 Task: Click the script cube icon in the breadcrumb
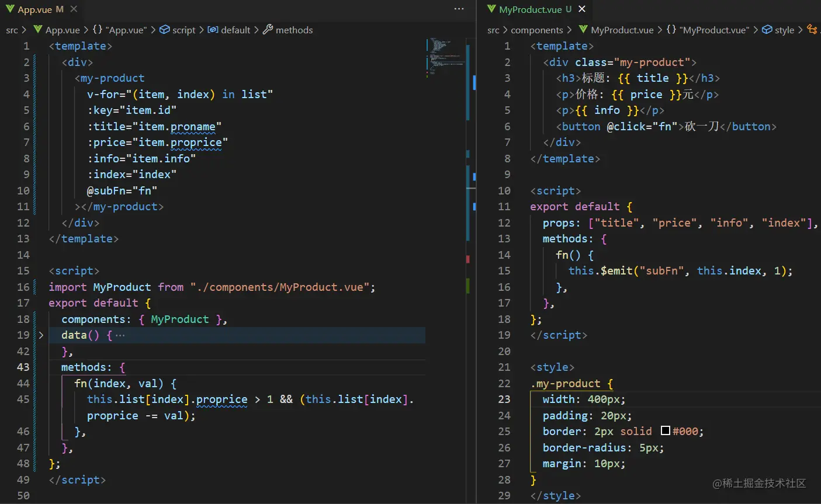click(165, 30)
